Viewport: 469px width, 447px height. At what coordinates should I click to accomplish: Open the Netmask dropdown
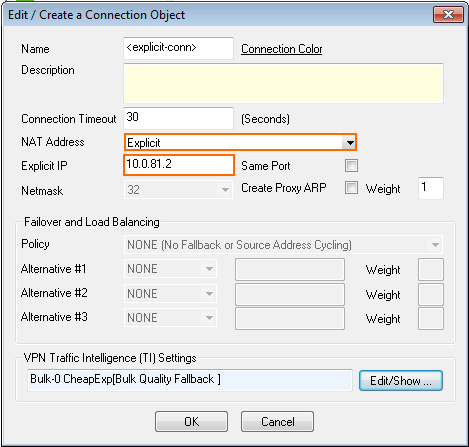178,190
